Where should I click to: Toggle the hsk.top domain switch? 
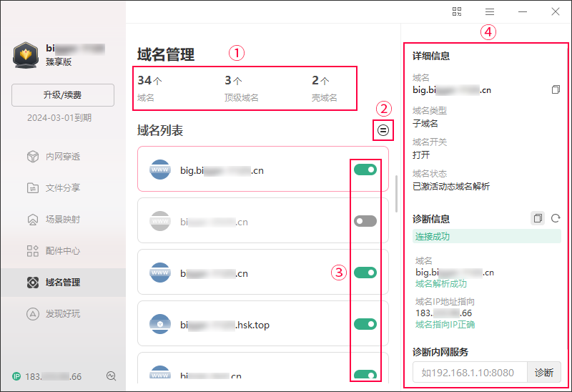pos(365,324)
